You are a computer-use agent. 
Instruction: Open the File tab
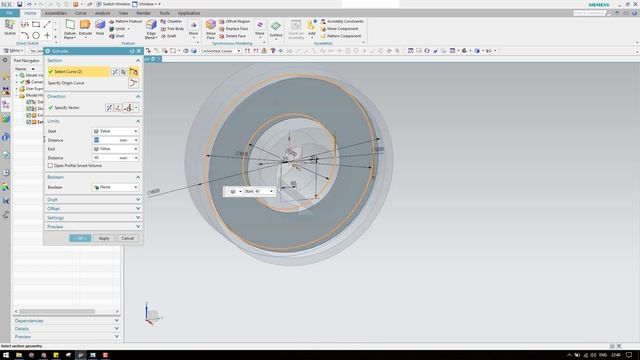9,13
